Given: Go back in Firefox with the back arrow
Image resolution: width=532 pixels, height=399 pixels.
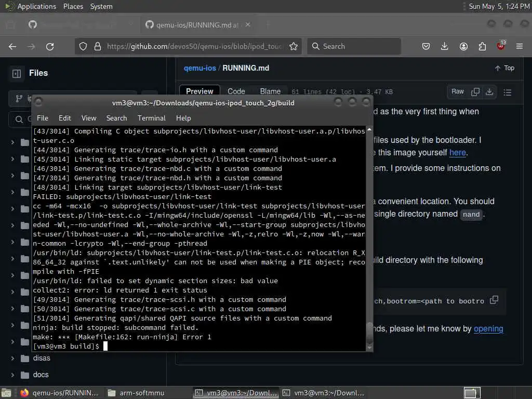Looking at the screenshot, I should [x=12, y=46].
